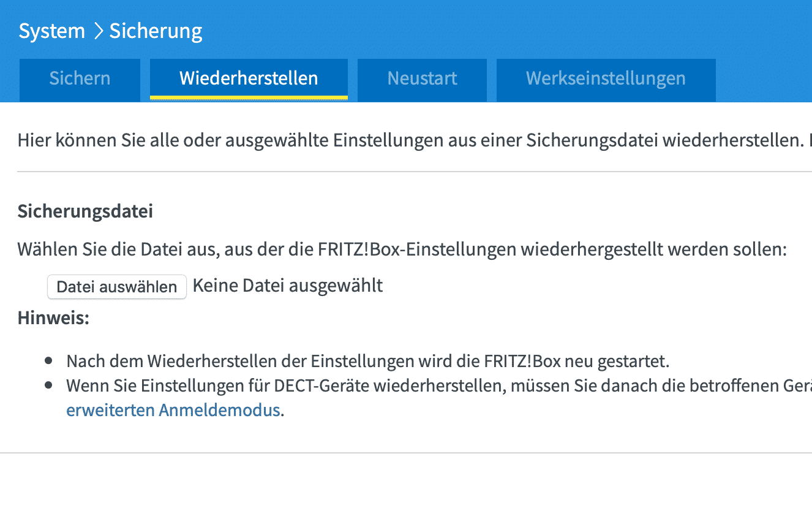Image resolution: width=812 pixels, height=516 pixels.
Task: Select the Wiederherstellen tab
Action: (249, 79)
